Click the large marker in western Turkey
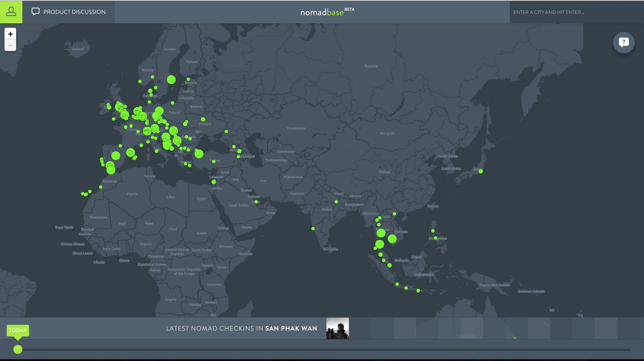 coord(199,154)
